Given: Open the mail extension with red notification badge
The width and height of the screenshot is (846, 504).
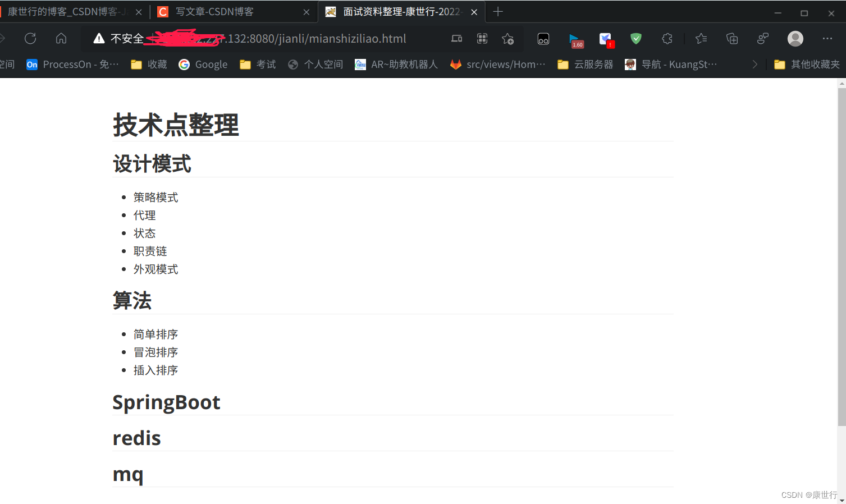Looking at the screenshot, I should (606, 38).
